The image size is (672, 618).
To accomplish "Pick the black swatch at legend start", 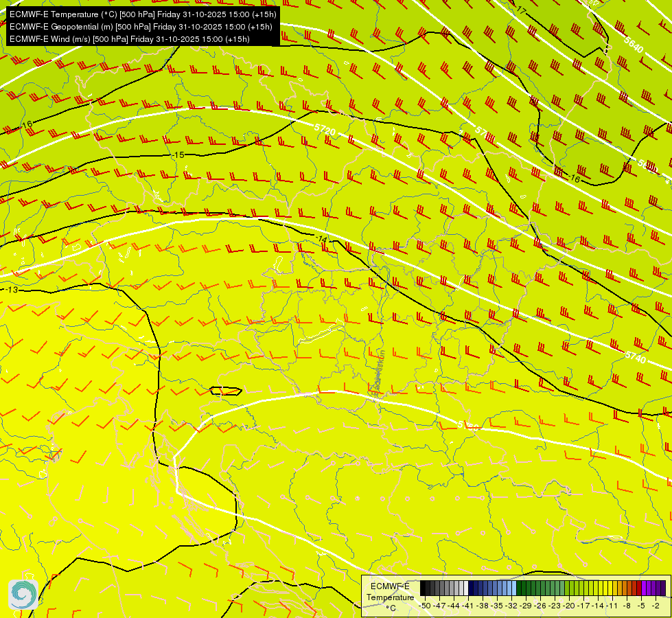I will coord(423,588).
